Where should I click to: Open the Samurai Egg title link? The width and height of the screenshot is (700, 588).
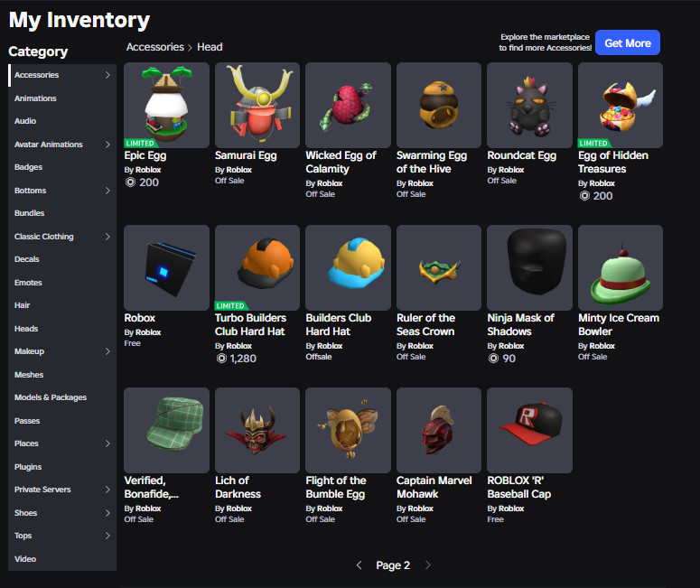click(246, 155)
